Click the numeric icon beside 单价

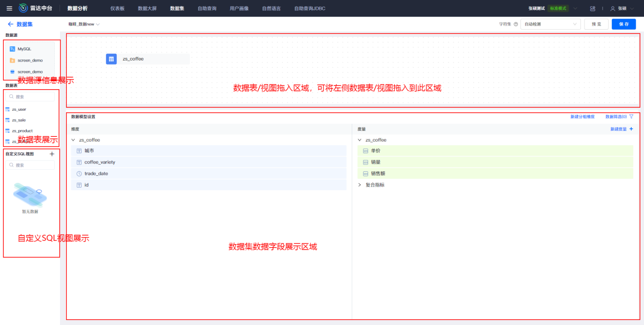365,151
